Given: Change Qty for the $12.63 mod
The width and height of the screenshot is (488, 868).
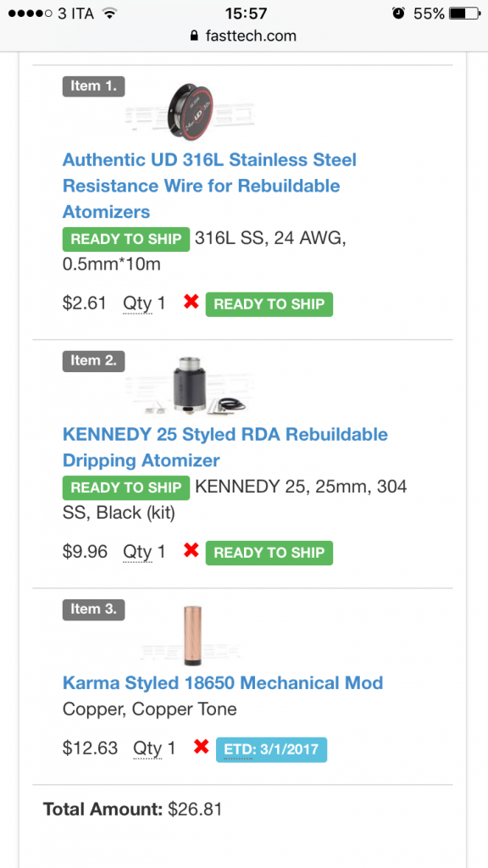Looking at the screenshot, I should [x=153, y=748].
